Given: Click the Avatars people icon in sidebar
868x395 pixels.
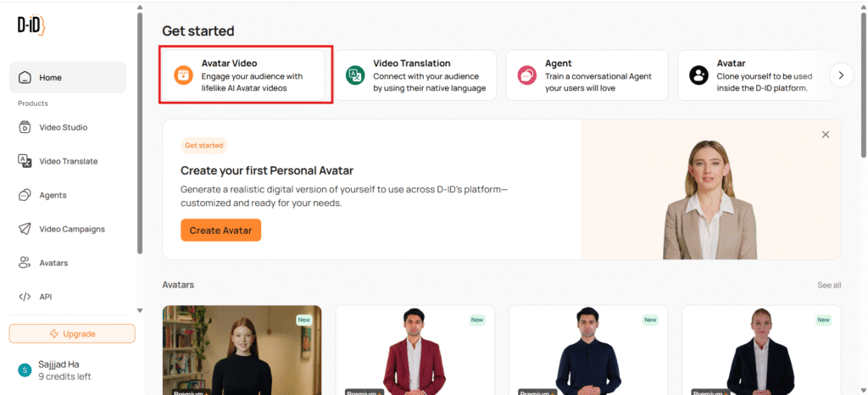Looking at the screenshot, I should pos(25,263).
